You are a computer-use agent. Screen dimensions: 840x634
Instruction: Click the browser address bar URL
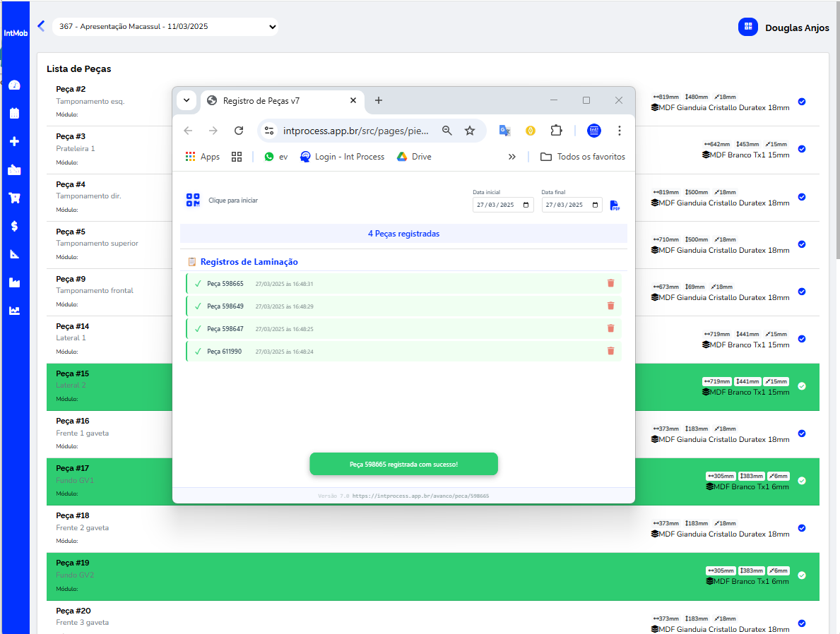pos(355,131)
